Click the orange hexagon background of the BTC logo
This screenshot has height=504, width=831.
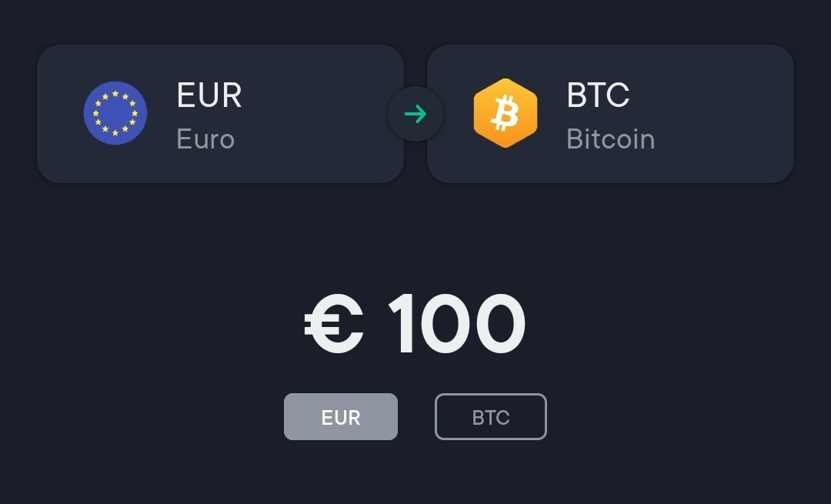(x=506, y=112)
